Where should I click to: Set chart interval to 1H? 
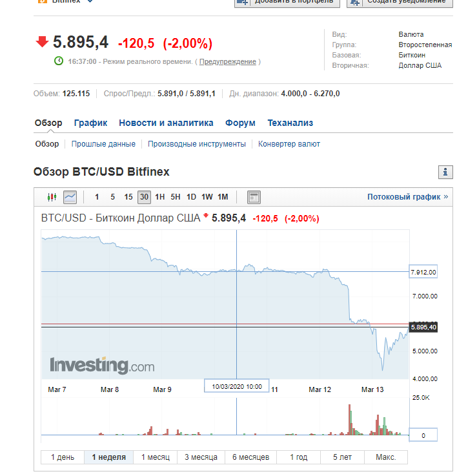(x=159, y=197)
